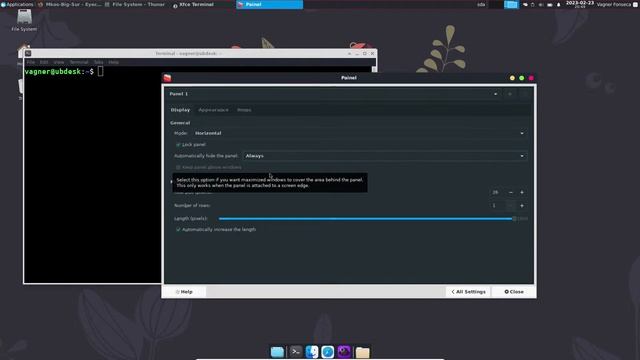Click the Close button in Painel dialog
Screen dimensions: 640x360
(514, 292)
